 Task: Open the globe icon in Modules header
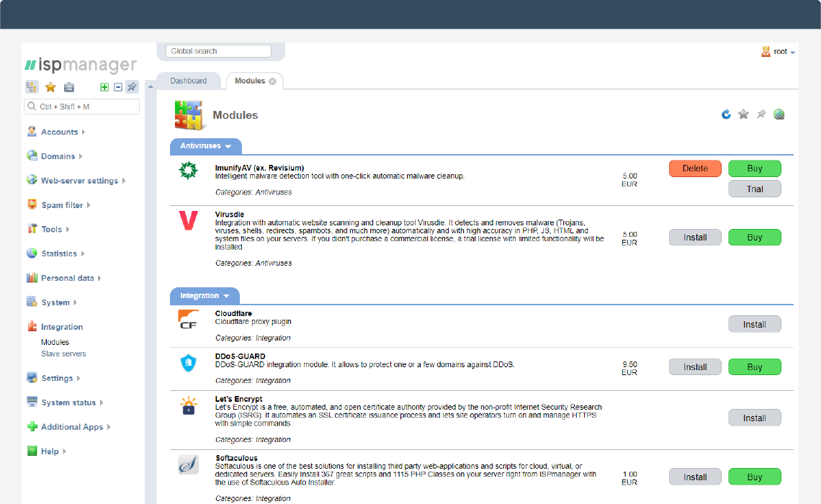pos(779,114)
